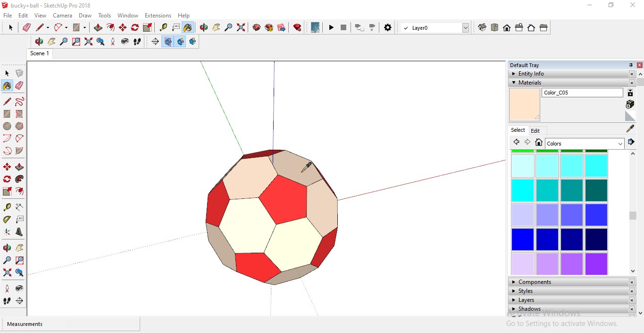
Task: Click the Sample Paint eyedropper in Materials
Action: pos(630,129)
